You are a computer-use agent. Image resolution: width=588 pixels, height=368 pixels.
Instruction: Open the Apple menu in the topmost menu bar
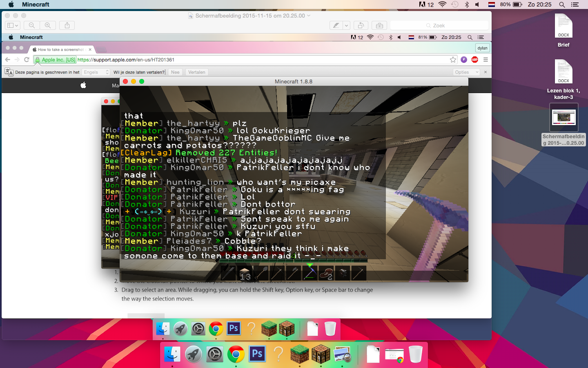[x=11, y=4]
